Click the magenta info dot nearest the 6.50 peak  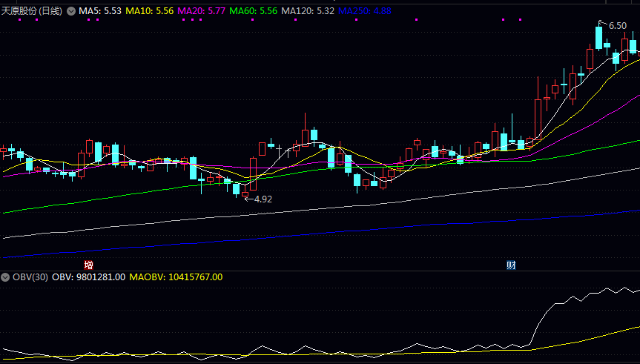click(520, 19)
